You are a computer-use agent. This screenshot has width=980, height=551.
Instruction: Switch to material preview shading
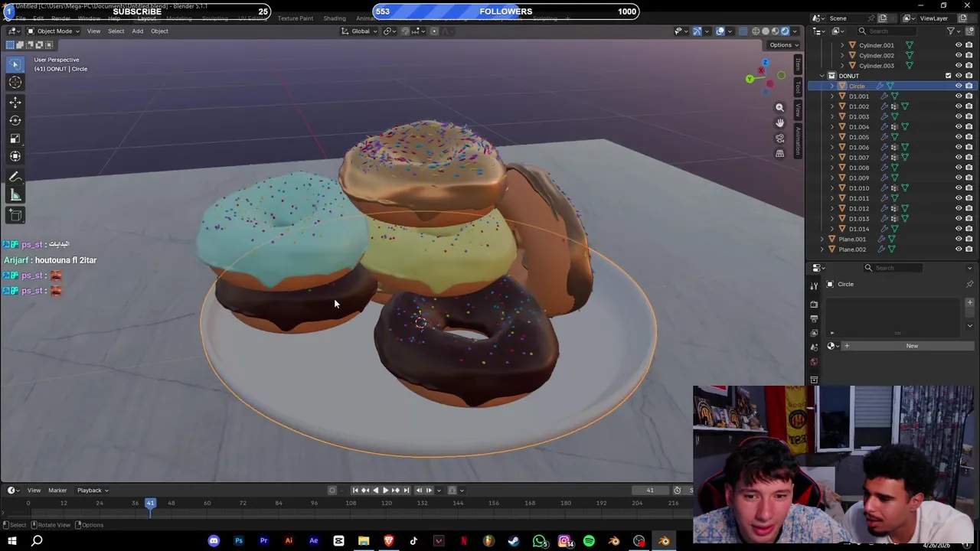pyautogui.click(x=775, y=31)
